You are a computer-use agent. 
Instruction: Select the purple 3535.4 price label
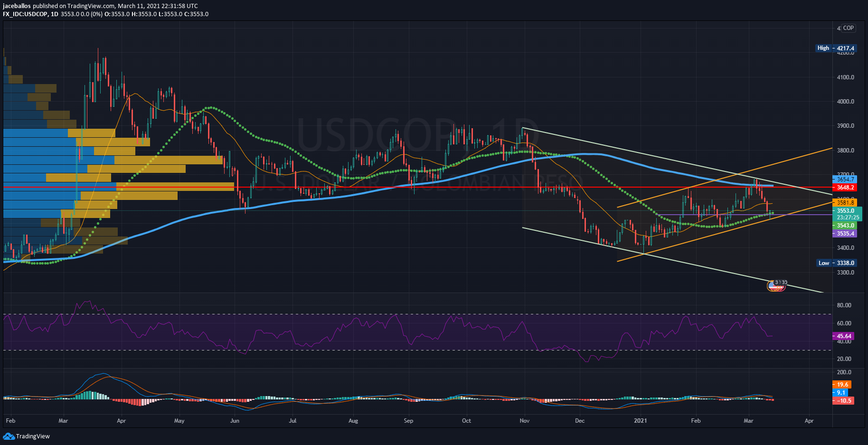845,234
